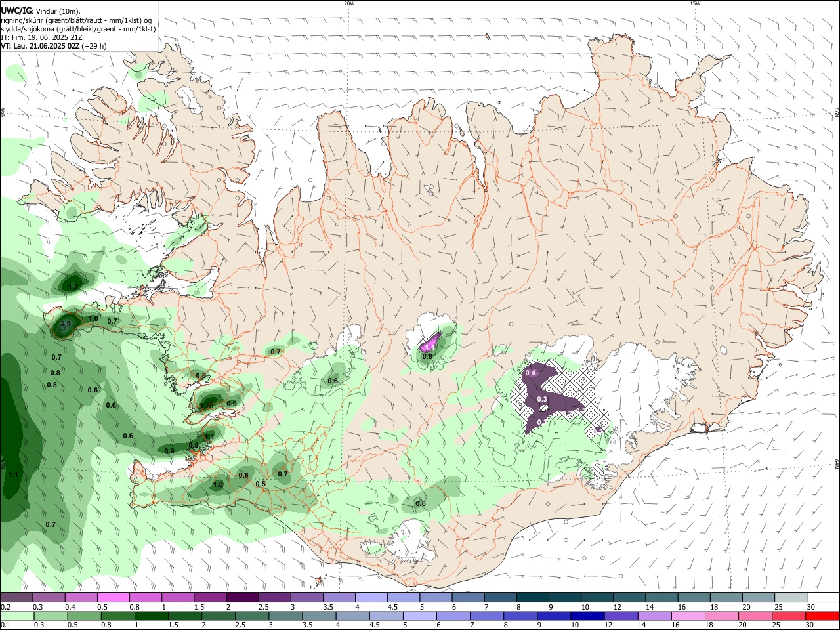This screenshot has width=840, height=630.
Task: Select the 0.4 value in the purple snow area
Action: 530,373
